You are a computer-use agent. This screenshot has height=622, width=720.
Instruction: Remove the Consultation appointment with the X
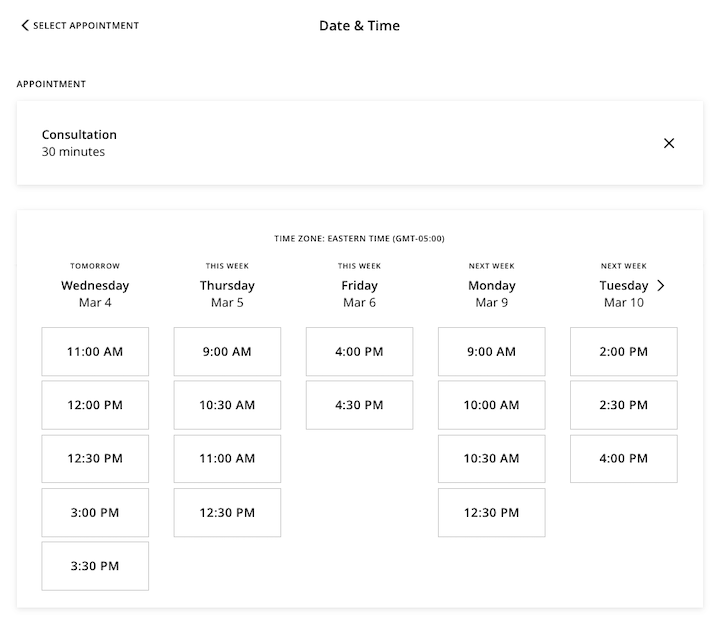pyautogui.click(x=669, y=143)
